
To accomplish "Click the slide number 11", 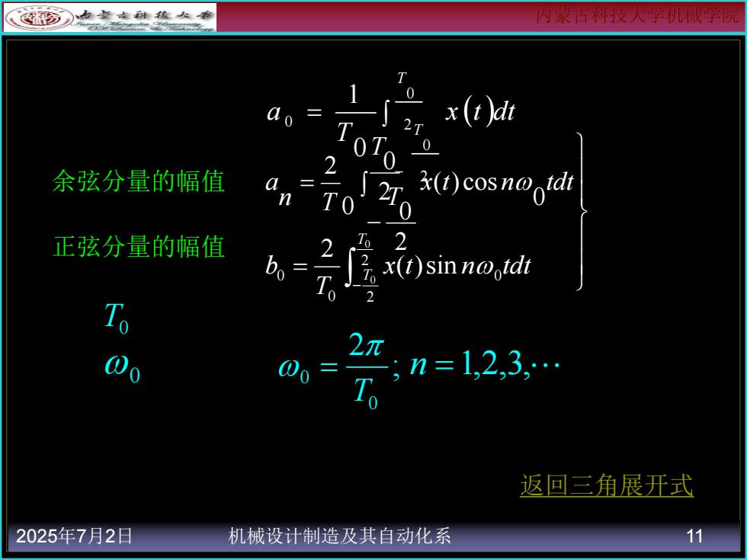I will 694,536.
